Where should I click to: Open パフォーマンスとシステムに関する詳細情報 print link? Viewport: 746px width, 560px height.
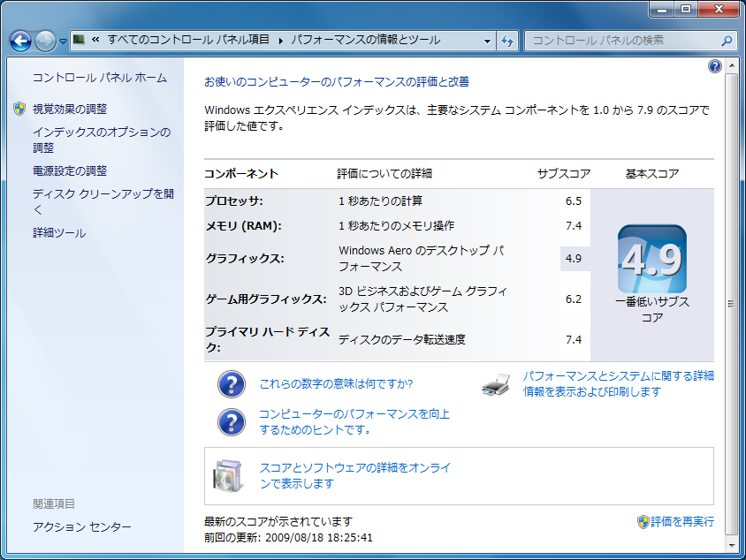[619, 383]
